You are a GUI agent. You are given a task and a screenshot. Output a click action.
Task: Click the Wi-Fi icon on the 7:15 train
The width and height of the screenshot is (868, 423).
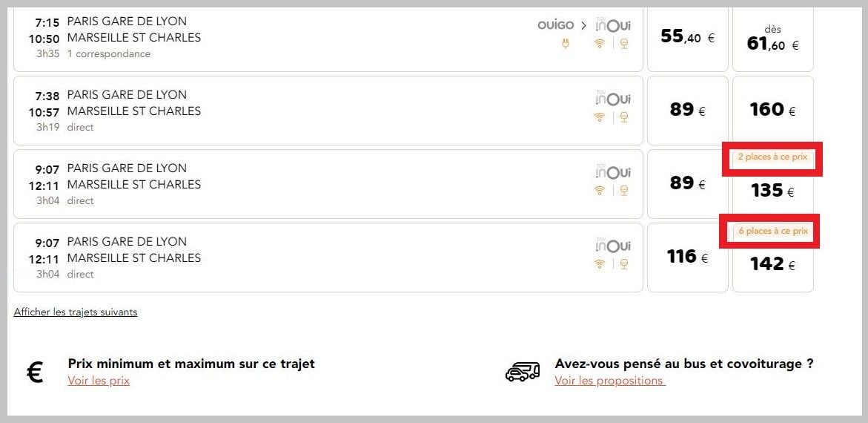(600, 44)
